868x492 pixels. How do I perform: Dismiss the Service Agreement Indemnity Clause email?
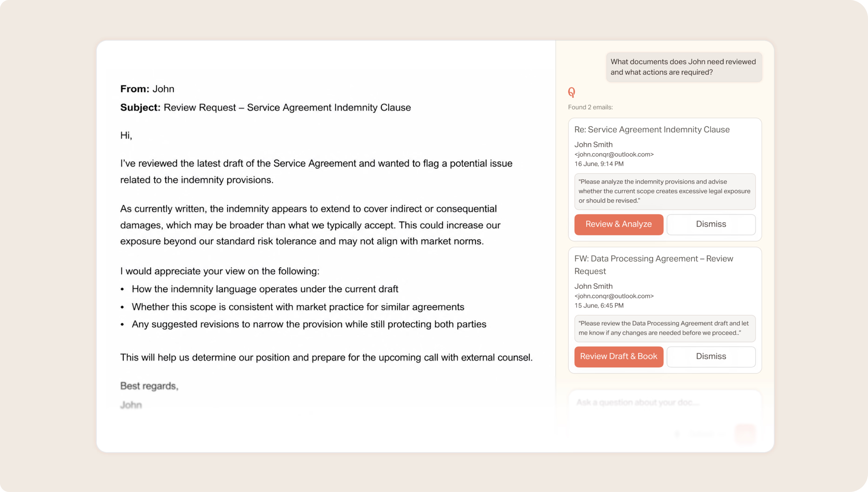click(711, 224)
